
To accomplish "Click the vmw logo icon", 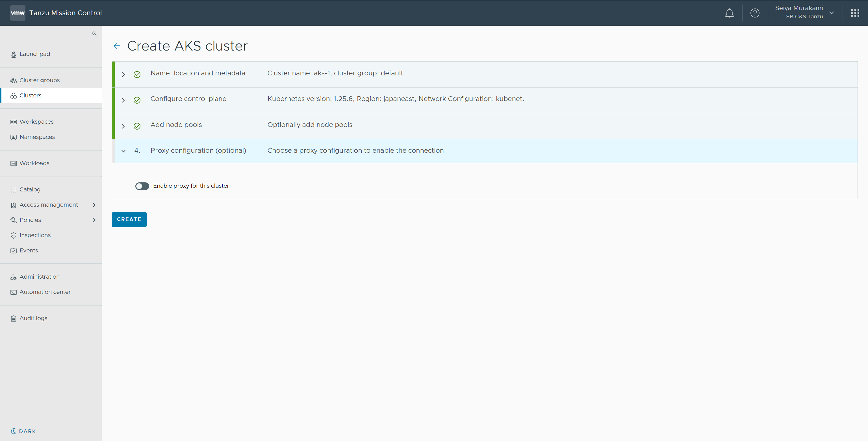I will point(18,13).
